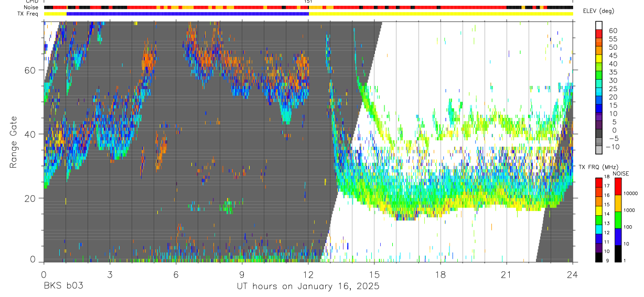Viewport: 644px width, 297px height.
Task: Click the 'UT hours on January 16, 2025' label
Action: (307, 287)
